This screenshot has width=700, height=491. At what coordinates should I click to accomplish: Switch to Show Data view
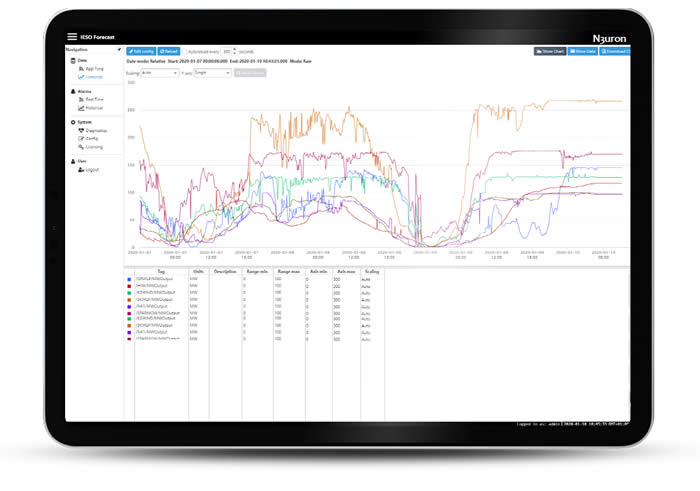(584, 50)
